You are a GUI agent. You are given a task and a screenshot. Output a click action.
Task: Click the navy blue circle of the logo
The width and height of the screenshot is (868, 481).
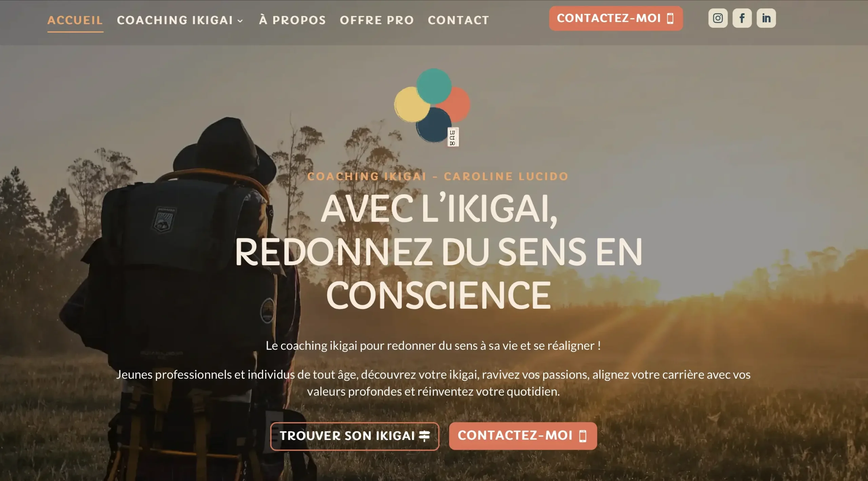pos(433,125)
